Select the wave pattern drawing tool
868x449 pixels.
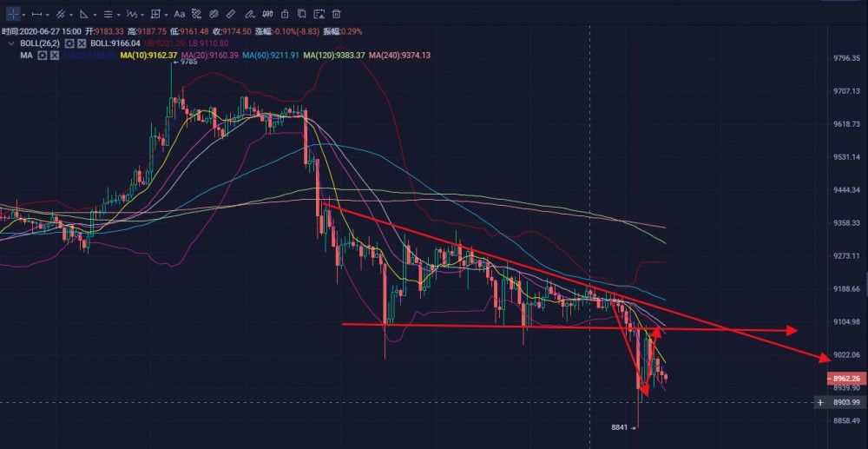(130, 14)
